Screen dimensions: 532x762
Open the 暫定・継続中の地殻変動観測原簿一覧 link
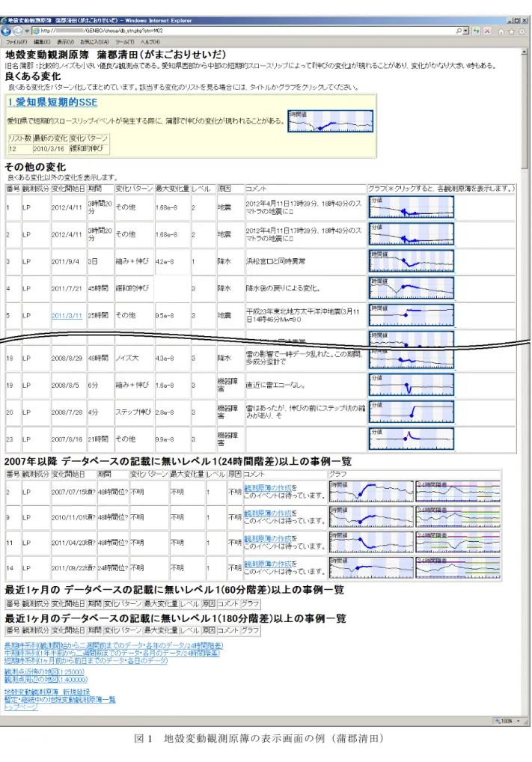point(60,699)
